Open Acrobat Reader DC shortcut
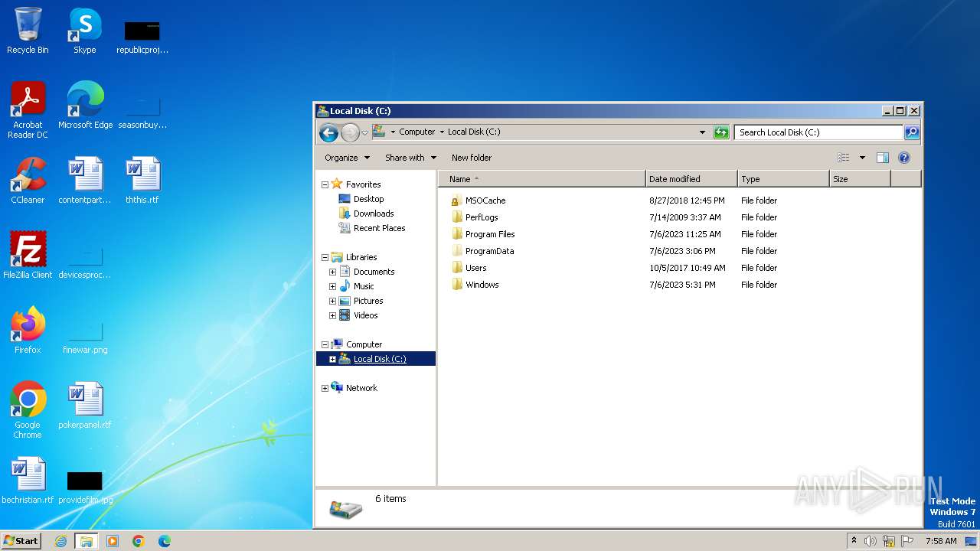980x551 pixels. click(x=28, y=110)
